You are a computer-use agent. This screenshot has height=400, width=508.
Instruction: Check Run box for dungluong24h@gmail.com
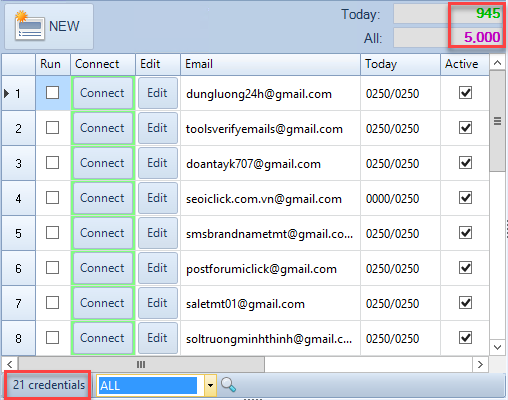pos(53,93)
